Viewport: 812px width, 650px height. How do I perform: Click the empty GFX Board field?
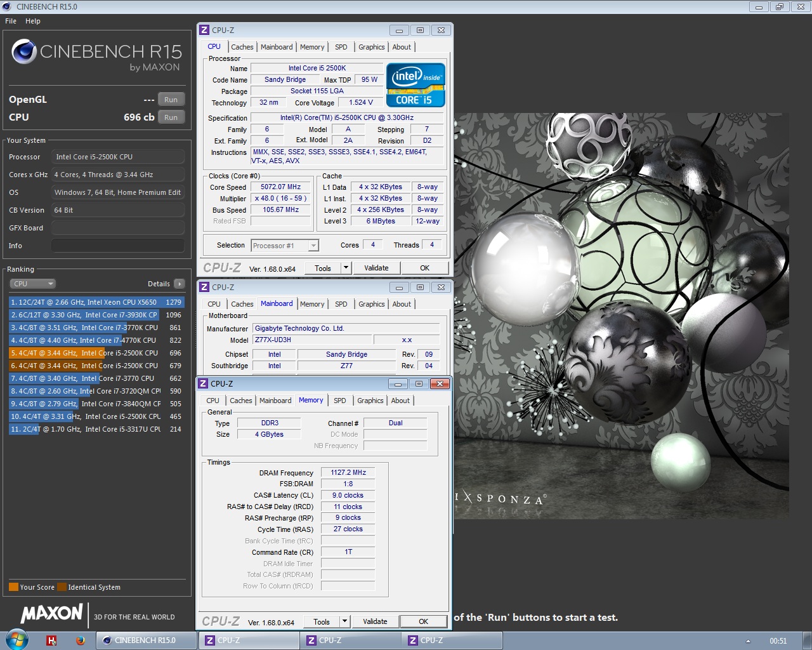(118, 228)
